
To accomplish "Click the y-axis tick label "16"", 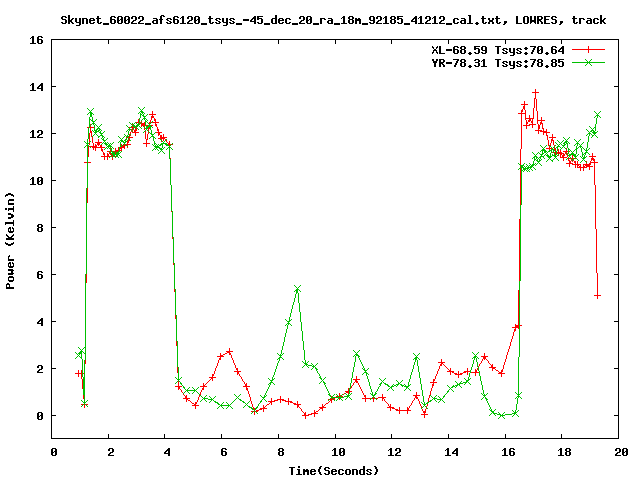I will click(36, 40).
